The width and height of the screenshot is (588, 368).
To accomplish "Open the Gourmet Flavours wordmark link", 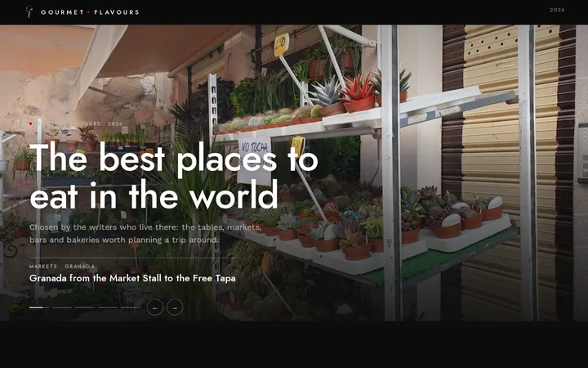I will pos(90,12).
